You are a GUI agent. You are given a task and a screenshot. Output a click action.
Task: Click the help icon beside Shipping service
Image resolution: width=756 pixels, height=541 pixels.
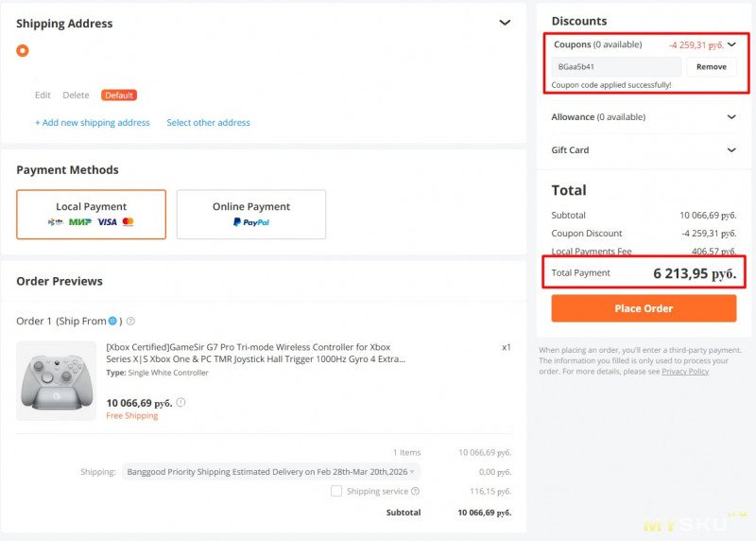[415, 492]
